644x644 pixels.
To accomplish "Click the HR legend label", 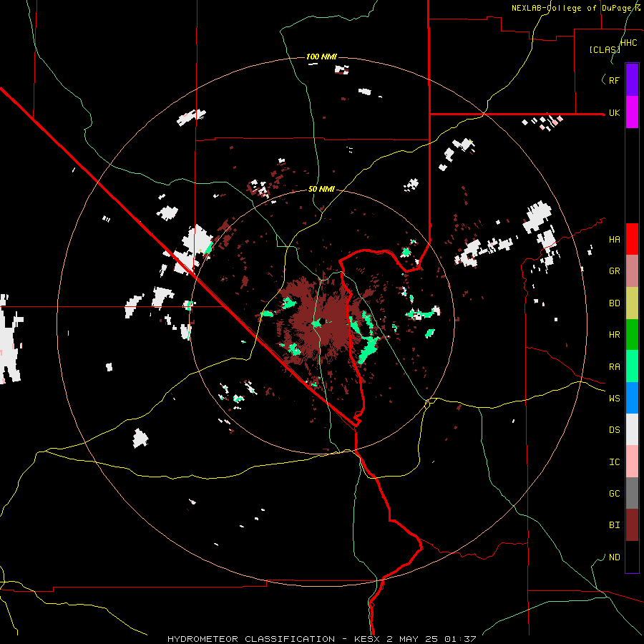I will 614,335.
